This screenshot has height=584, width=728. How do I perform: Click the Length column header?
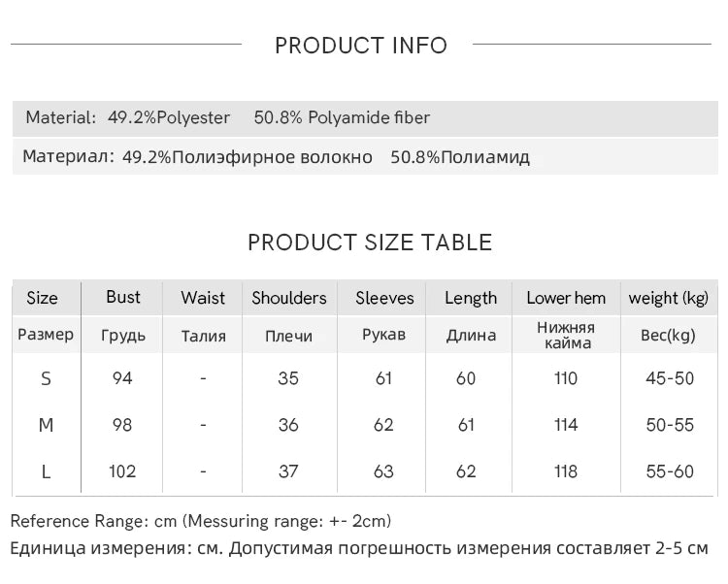click(471, 298)
